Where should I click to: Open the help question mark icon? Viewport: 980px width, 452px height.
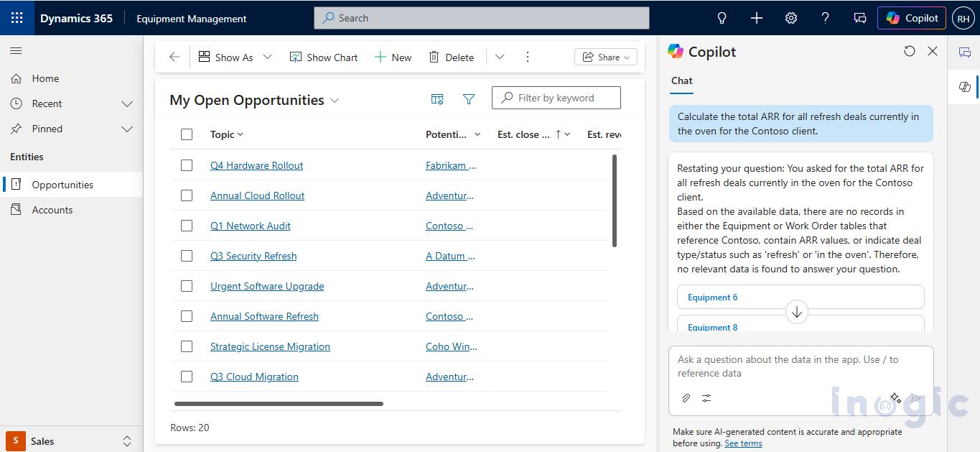pos(826,18)
